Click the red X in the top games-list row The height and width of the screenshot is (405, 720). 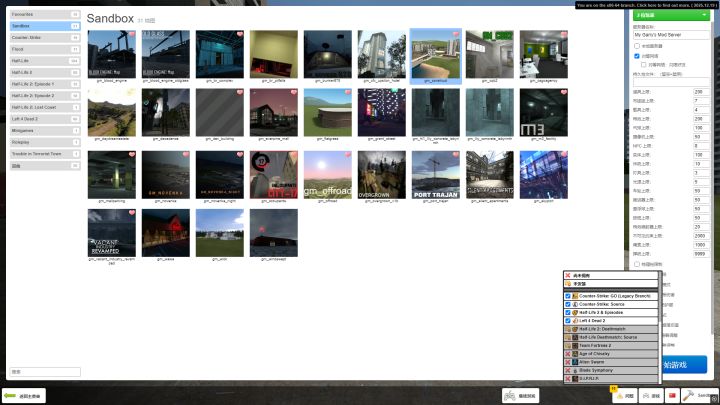[x=568, y=276]
